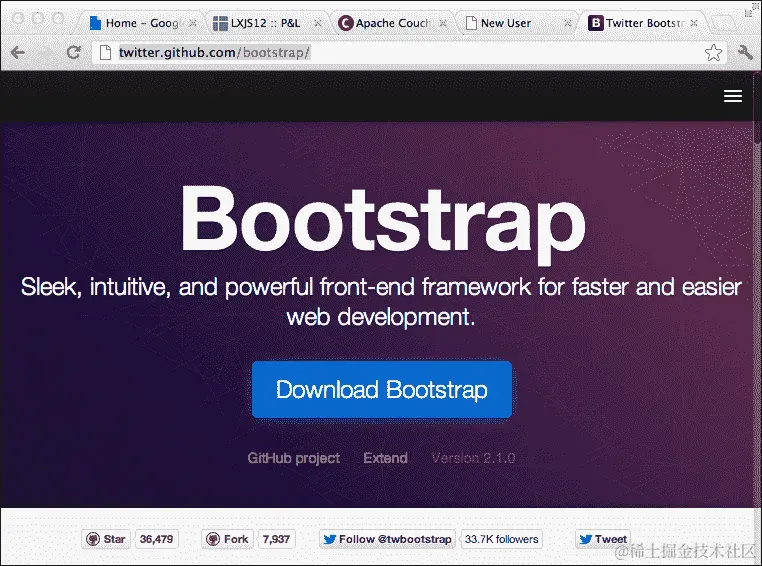This screenshot has width=762, height=566.
Task: Open the GitHub project link
Action: coord(294,458)
